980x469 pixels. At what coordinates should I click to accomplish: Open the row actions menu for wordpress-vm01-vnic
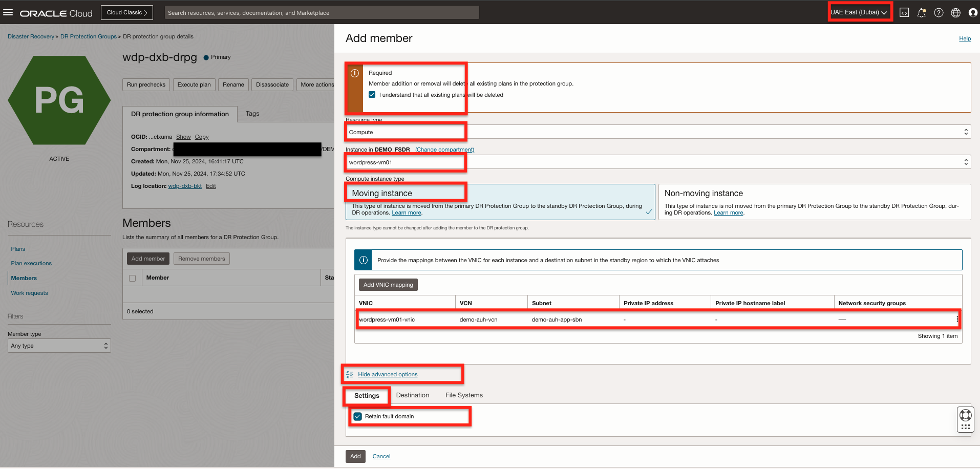(x=957, y=319)
